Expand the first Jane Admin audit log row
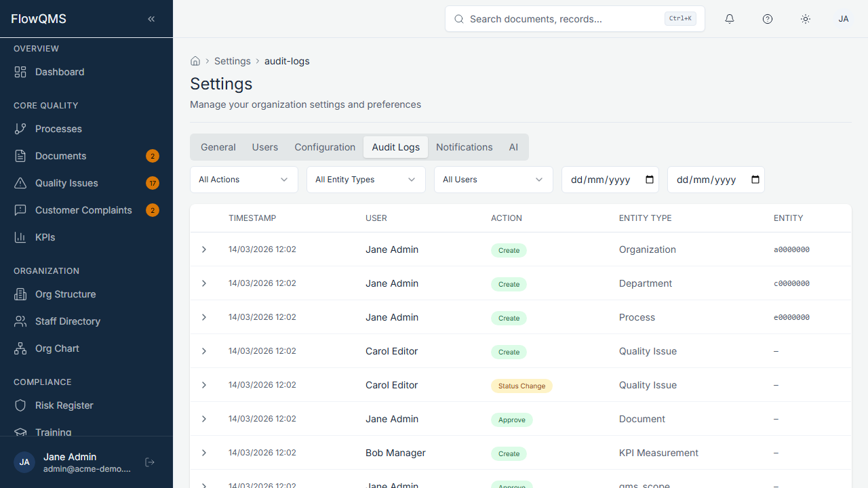 tap(204, 249)
